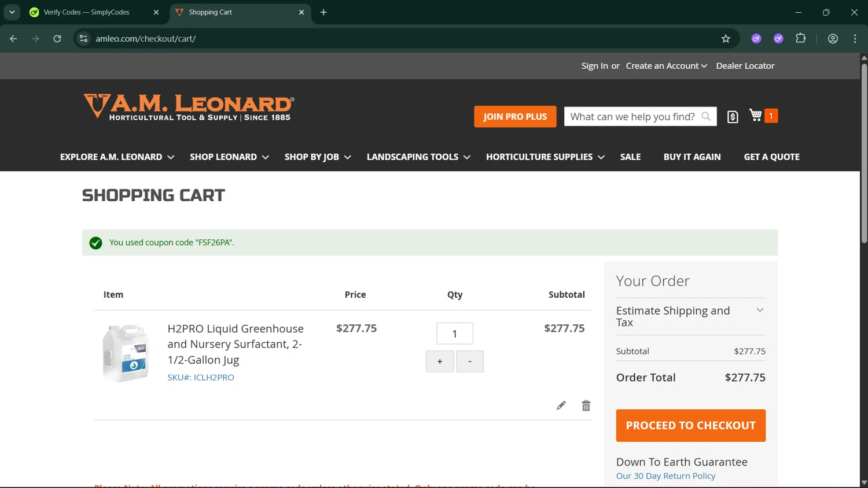Click the Order Total $277.75 amount
This screenshot has height=488, width=868.
coord(745,377)
